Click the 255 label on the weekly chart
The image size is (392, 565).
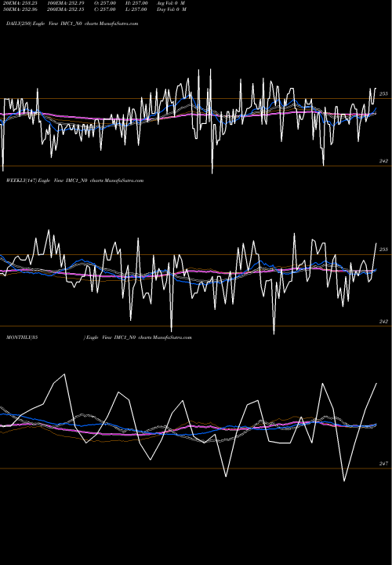(383, 250)
